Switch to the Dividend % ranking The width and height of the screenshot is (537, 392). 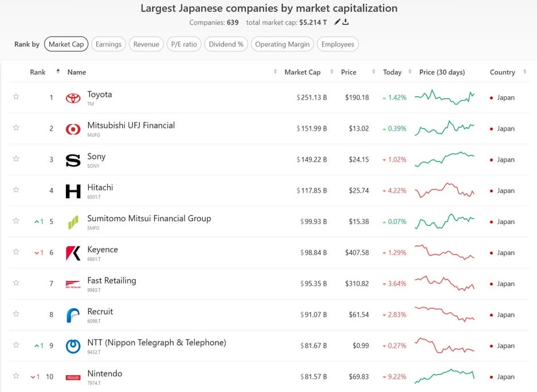(226, 44)
